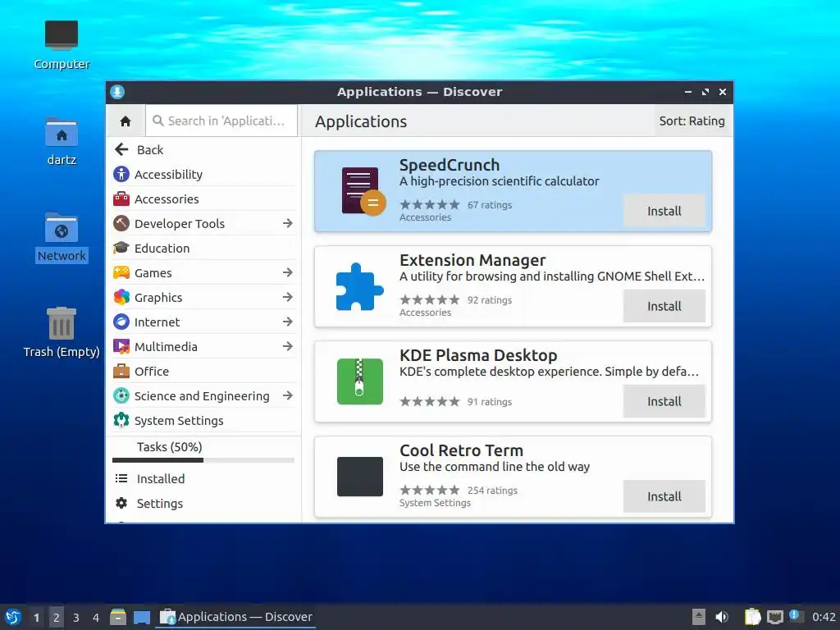Click the taskbar file manager icon

(118, 617)
